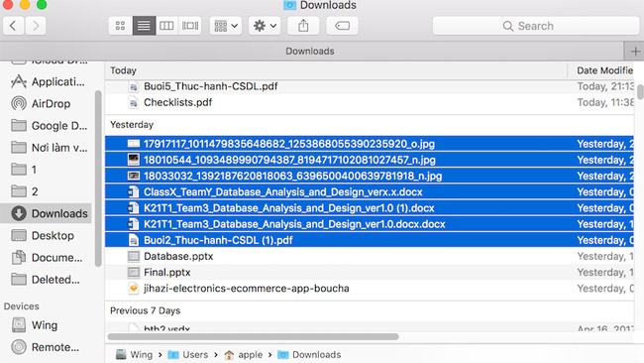Click the Buoi2_Thuc-hanh-CSDL pdf icon
Image resolution: width=644 pixels, height=363 pixels.
coord(134,240)
